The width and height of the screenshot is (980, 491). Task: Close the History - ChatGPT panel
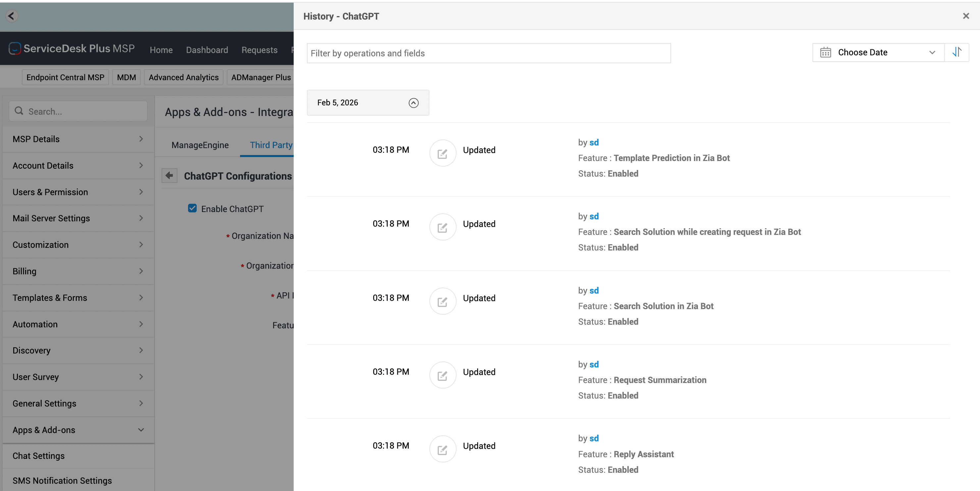[965, 16]
